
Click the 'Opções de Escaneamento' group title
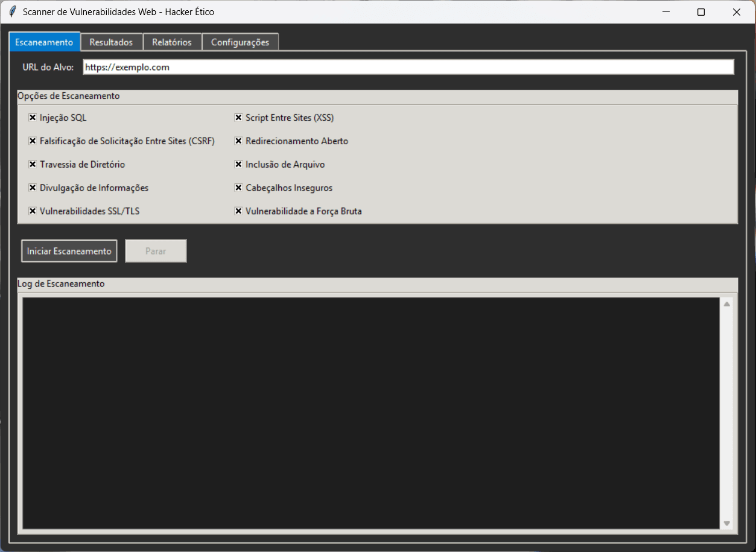click(68, 96)
